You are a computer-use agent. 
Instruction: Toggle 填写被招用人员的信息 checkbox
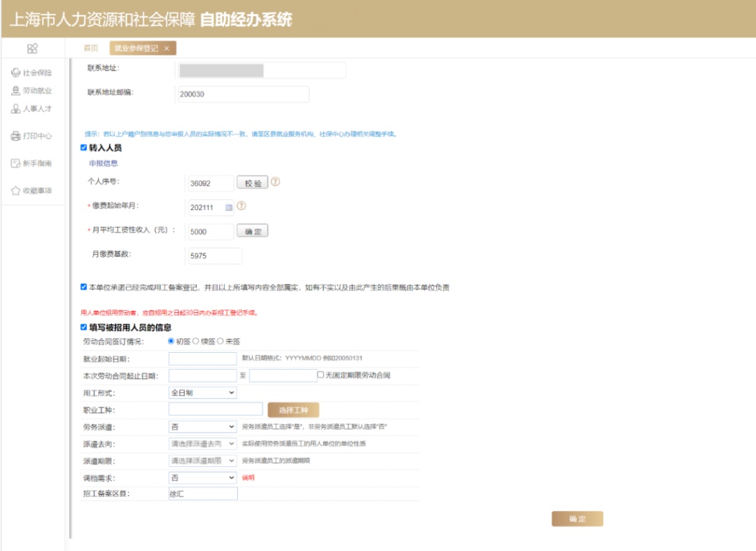(84, 327)
